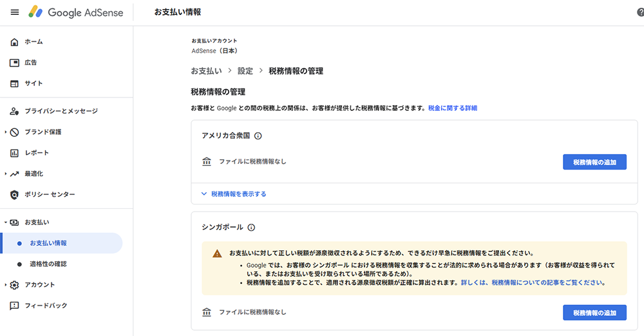Select お支払い情報 in the sidebar
The width and height of the screenshot is (644, 336).
click(48, 243)
